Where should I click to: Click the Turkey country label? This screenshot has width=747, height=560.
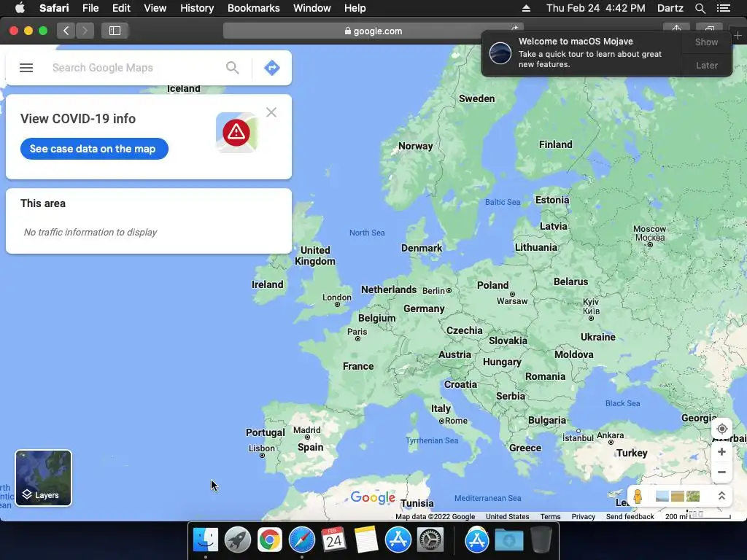[632, 453]
